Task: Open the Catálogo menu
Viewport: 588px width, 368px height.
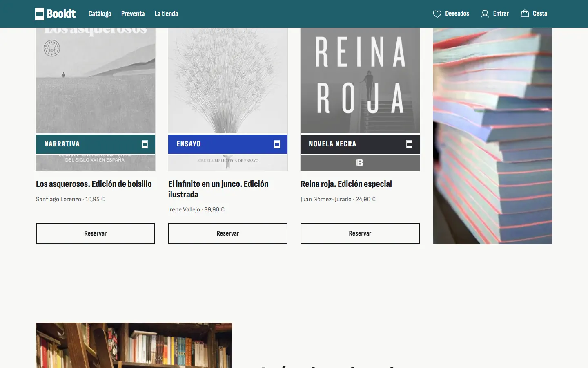Action: point(100,13)
